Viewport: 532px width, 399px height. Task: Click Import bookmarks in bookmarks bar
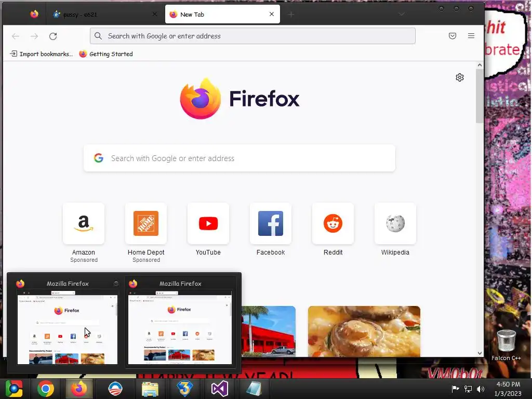(x=42, y=54)
